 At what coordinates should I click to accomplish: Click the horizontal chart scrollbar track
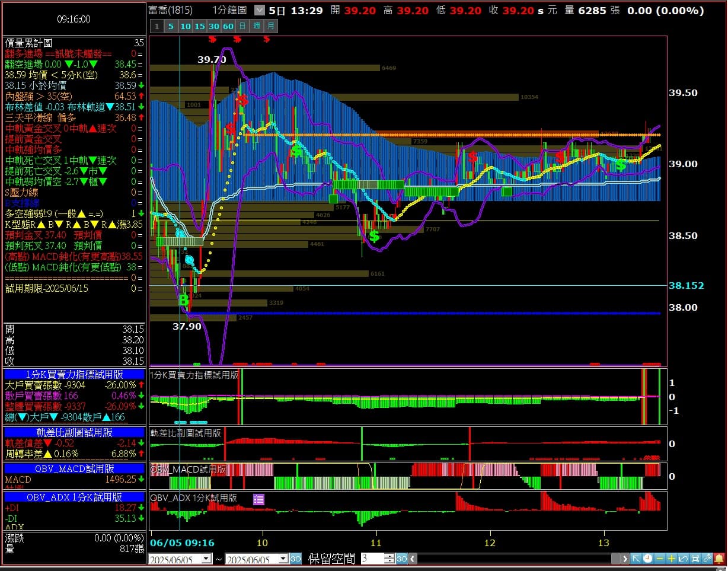click(516, 559)
